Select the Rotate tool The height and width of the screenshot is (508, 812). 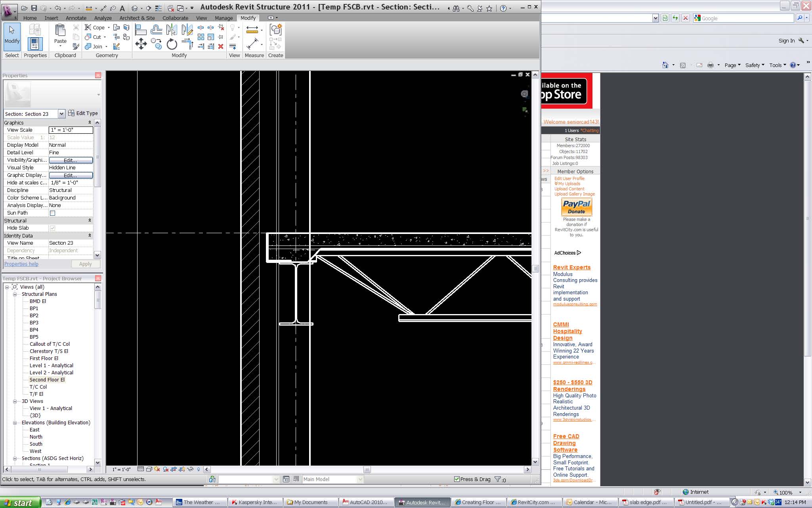pos(172,44)
